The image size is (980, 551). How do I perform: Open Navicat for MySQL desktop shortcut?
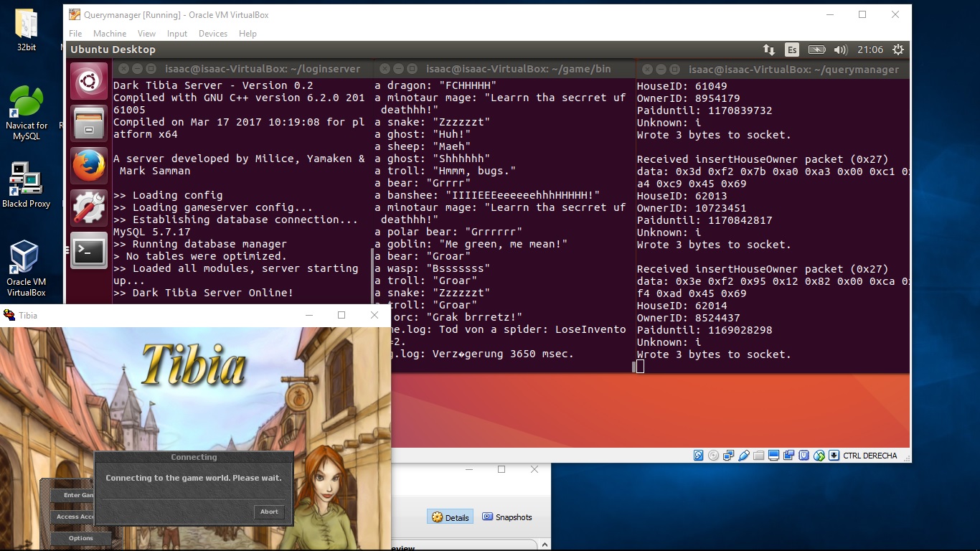27,113
